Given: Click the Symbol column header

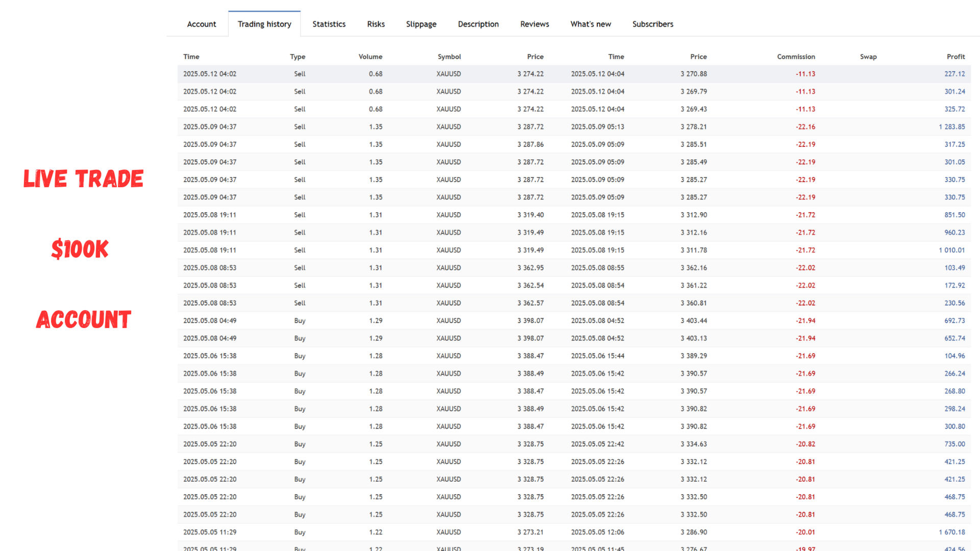Looking at the screenshot, I should 449,57.
